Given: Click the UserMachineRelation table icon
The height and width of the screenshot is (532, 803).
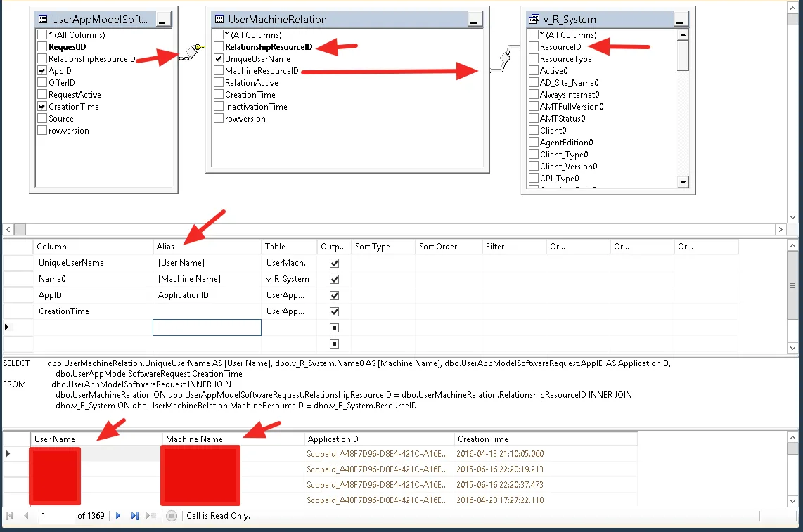Looking at the screenshot, I should [219, 20].
